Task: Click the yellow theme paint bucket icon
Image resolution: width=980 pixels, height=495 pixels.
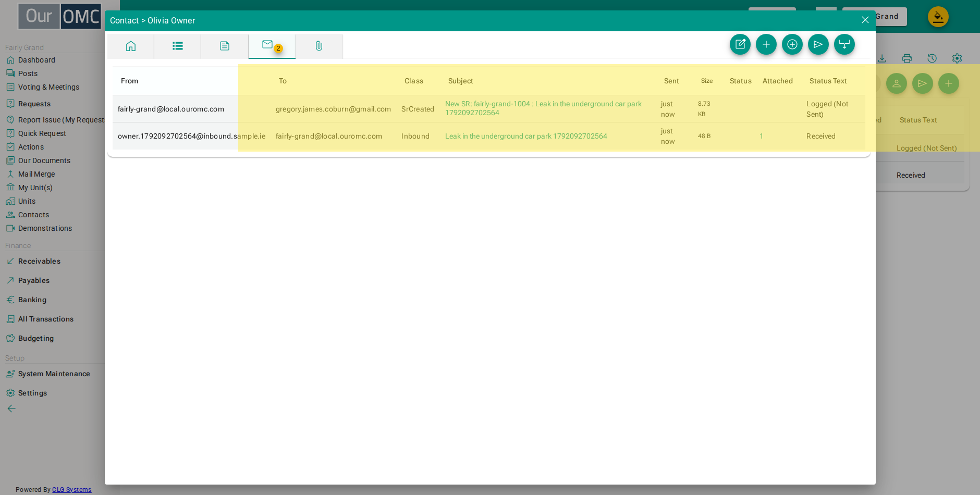Action: coord(938,17)
